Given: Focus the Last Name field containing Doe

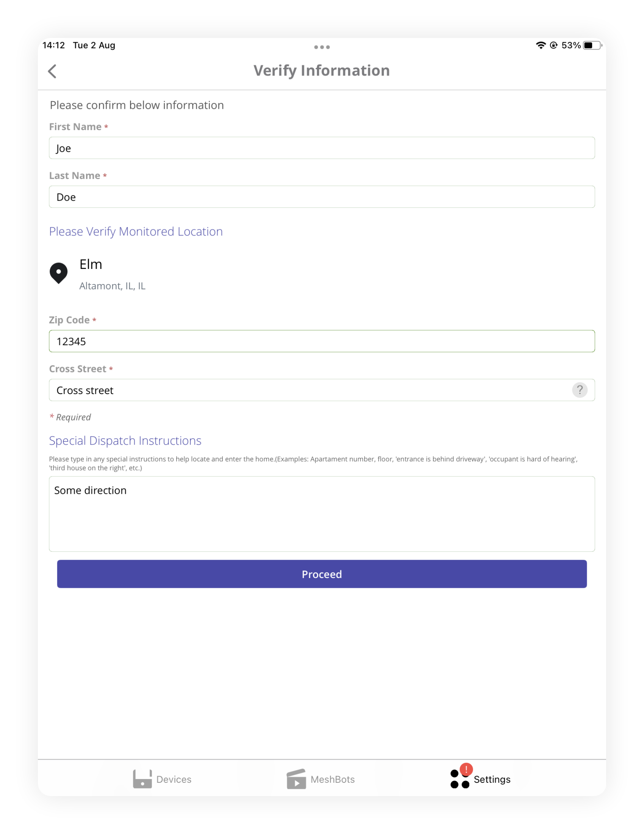Looking at the screenshot, I should pos(322,197).
